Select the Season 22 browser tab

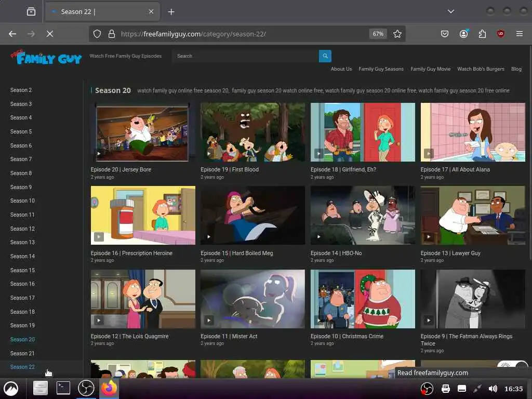[102, 12]
